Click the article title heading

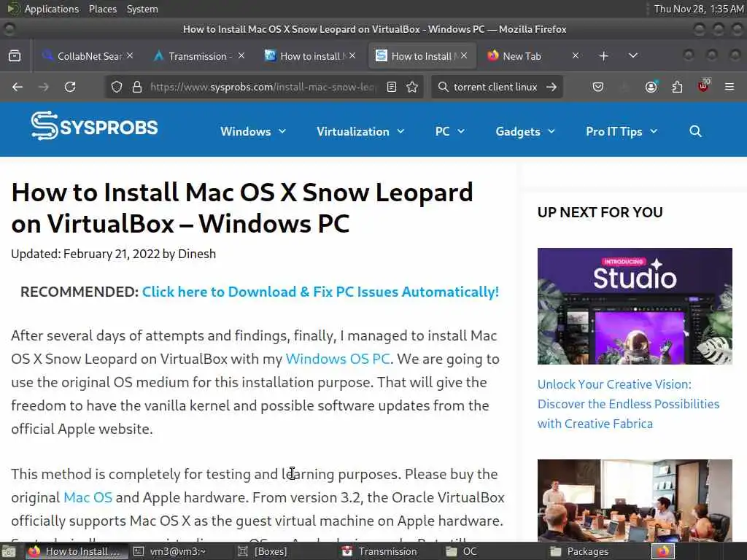[242, 208]
